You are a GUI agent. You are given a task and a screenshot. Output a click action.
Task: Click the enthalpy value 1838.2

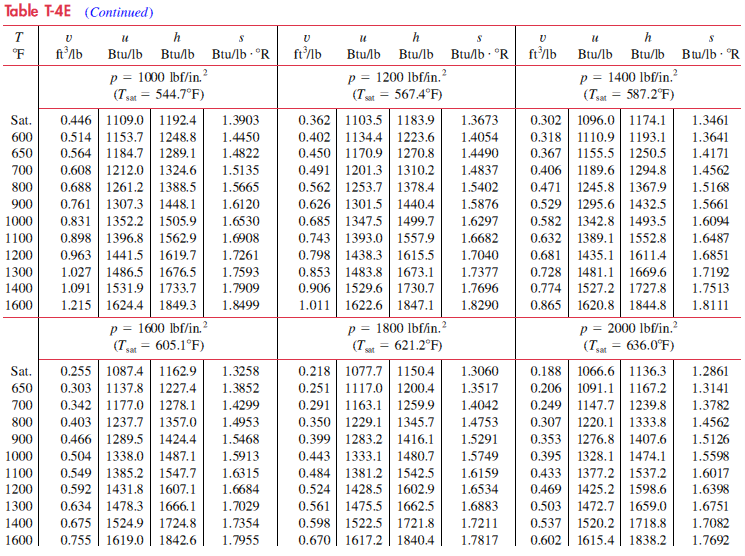point(648,538)
